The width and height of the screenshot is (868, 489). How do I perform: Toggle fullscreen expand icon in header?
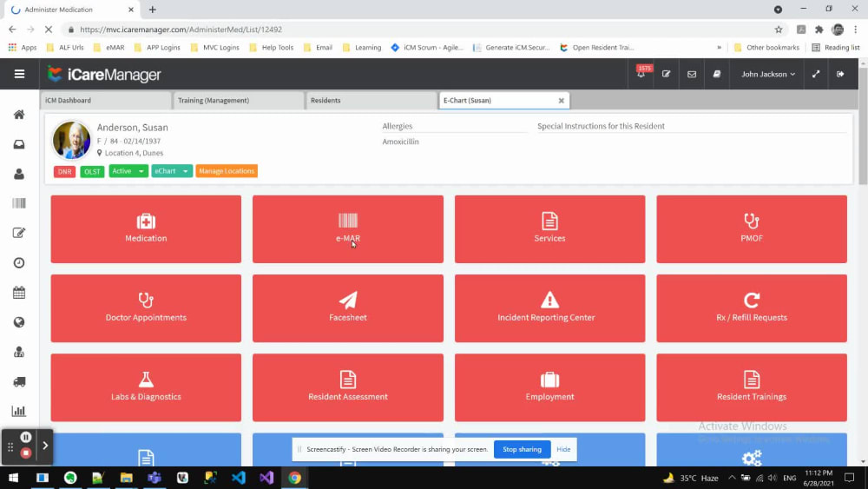coord(816,74)
